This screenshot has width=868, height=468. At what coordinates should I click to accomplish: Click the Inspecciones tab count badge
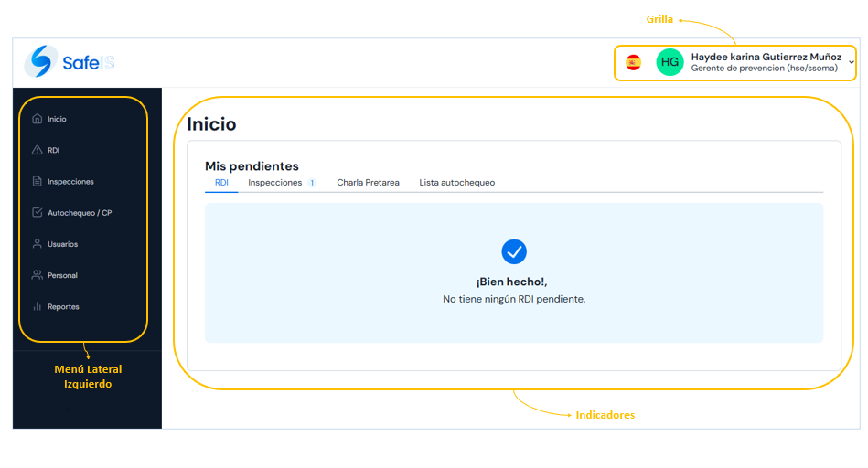pos(312,183)
